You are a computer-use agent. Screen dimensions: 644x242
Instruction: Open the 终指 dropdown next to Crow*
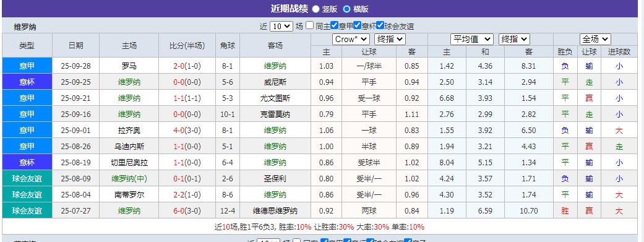pos(390,40)
